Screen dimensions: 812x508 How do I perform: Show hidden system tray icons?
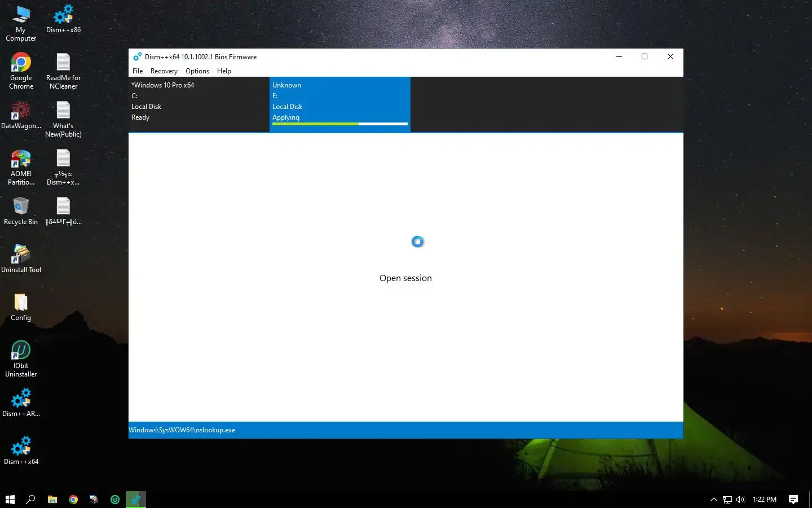(713, 499)
